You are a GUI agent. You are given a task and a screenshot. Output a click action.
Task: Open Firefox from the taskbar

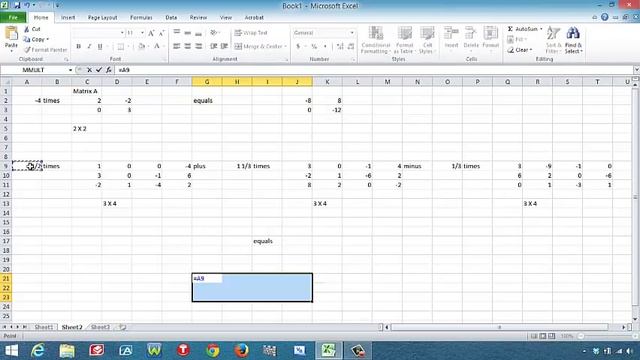click(x=242, y=351)
